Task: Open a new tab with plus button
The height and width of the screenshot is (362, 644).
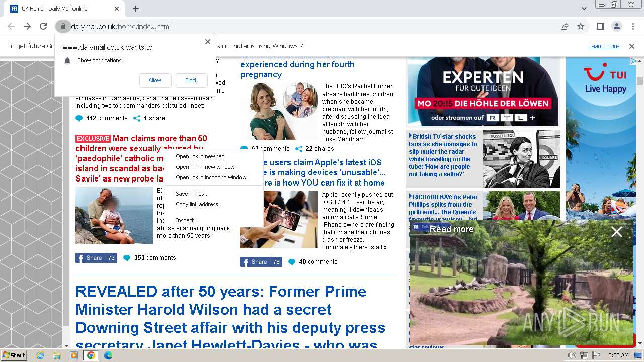Action: point(136,9)
